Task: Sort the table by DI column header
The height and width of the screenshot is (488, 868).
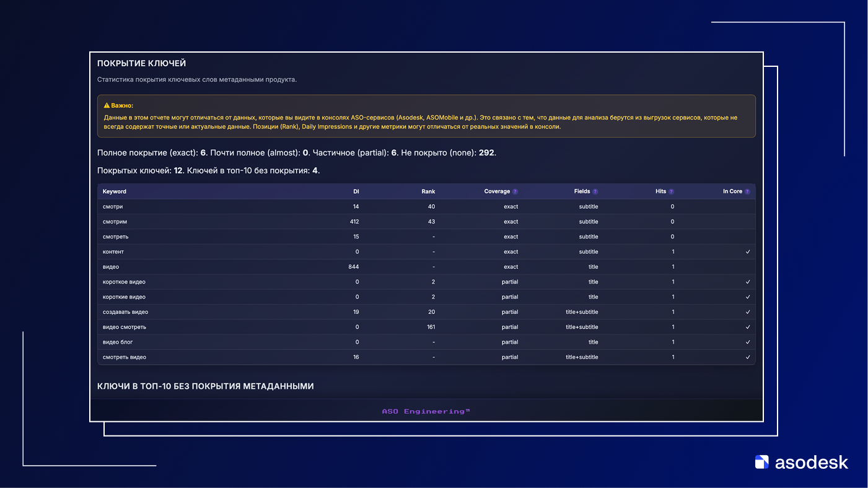Action: point(356,192)
